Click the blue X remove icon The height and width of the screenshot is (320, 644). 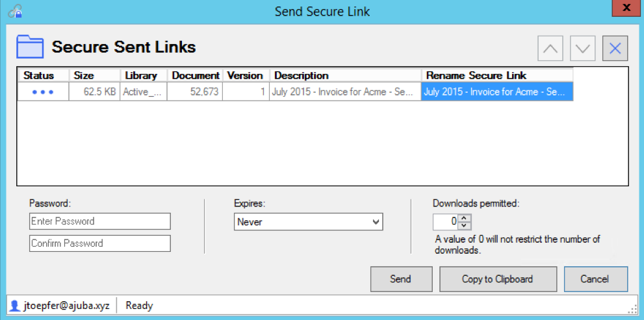pyautogui.click(x=615, y=48)
